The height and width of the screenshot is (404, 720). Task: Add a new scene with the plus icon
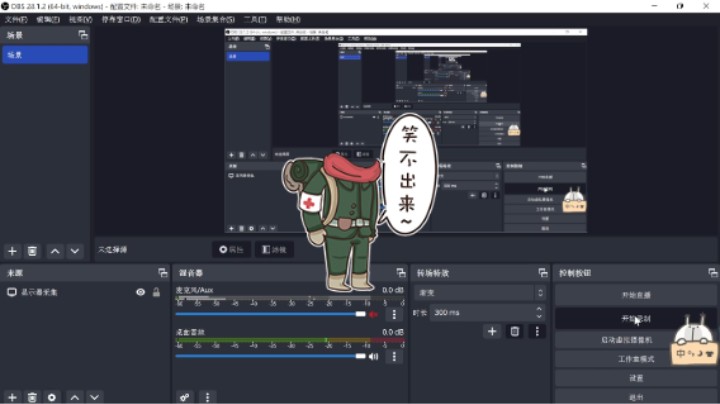[x=12, y=251]
